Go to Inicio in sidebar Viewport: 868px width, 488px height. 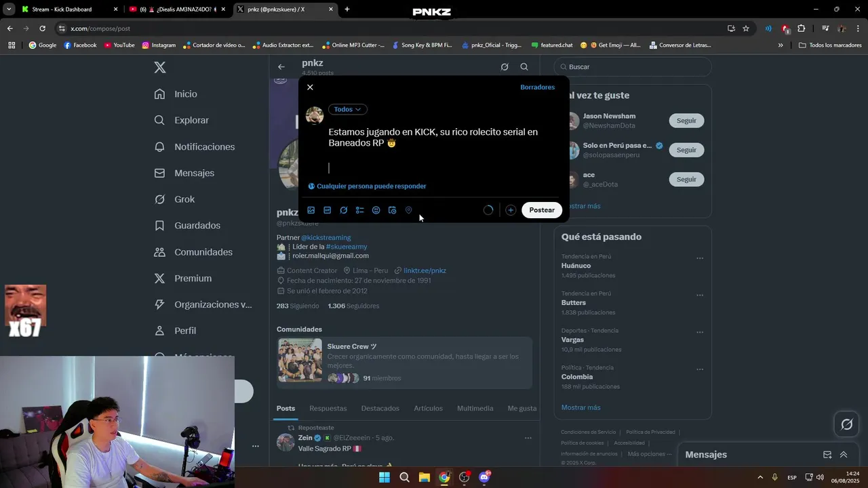(176, 94)
